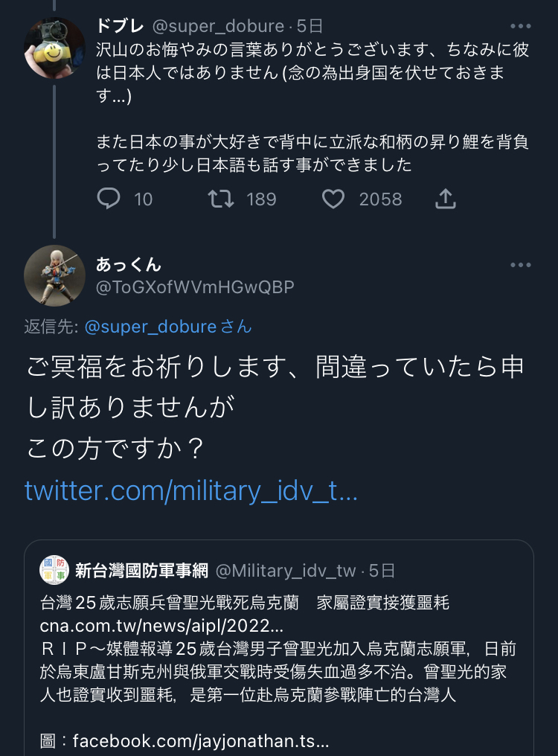Open the twitter.com/military_idv_t... link
Screen dimensions: 558x756
191,491
